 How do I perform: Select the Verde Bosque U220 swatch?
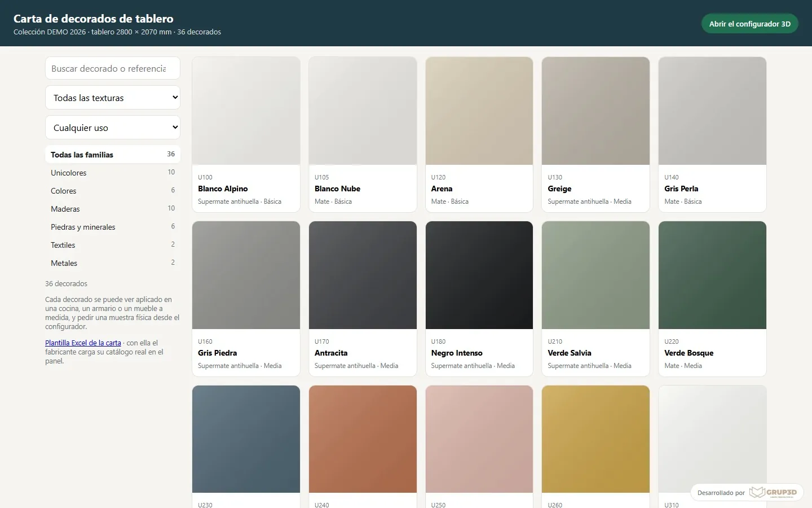[712, 275]
